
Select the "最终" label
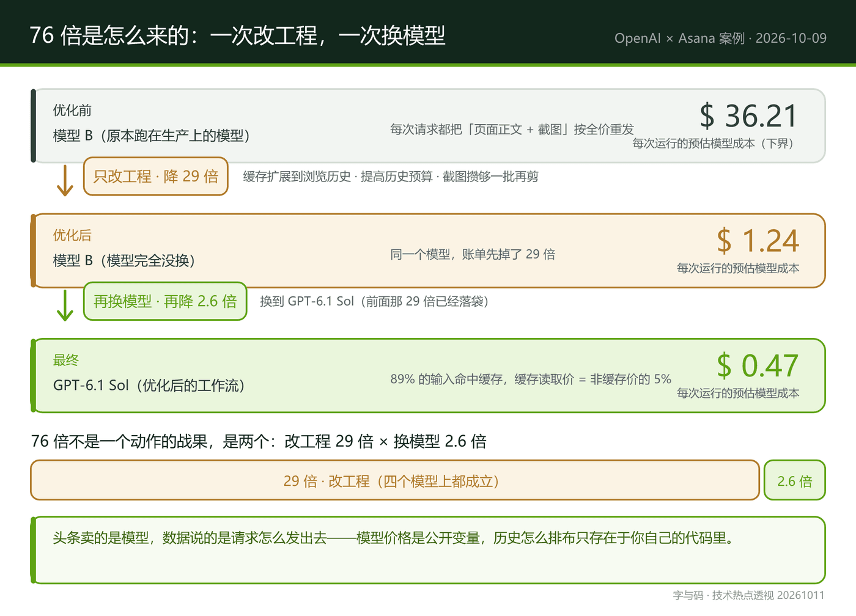[x=65, y=361]
